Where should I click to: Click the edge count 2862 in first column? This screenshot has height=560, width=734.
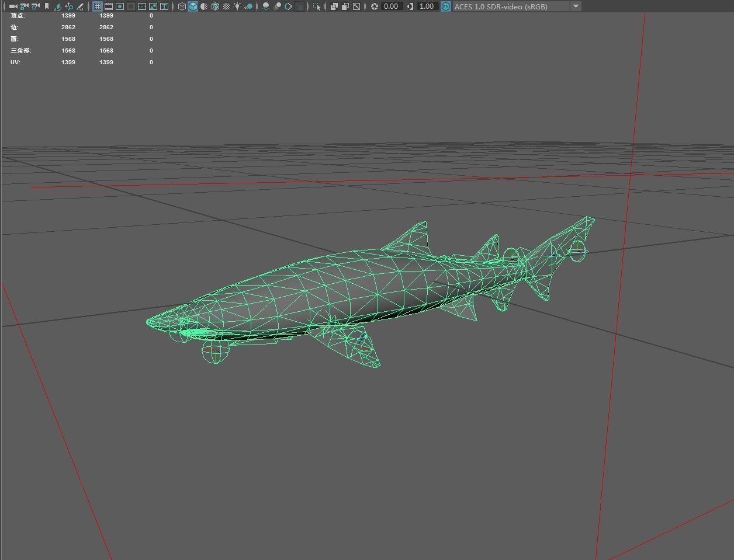[68, 27]
